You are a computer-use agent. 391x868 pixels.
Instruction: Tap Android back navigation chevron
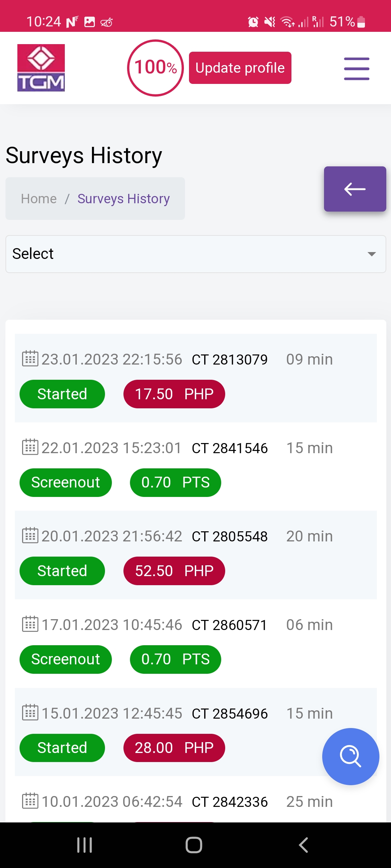(303, 845)
